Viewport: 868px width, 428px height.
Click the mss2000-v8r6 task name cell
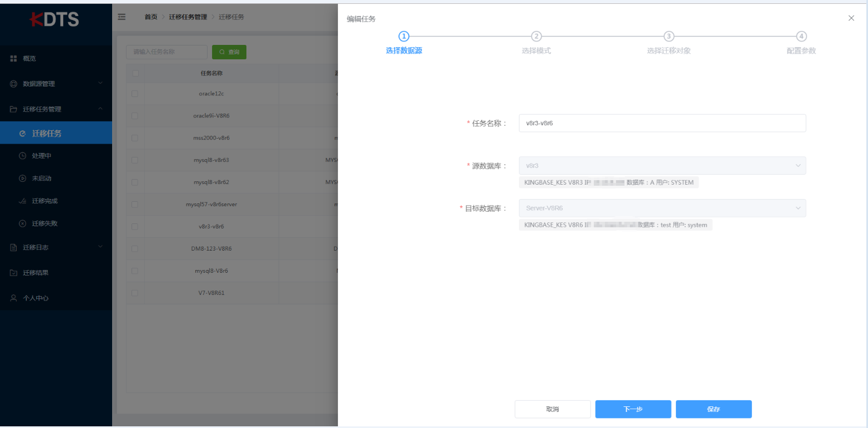pos(211,138)
